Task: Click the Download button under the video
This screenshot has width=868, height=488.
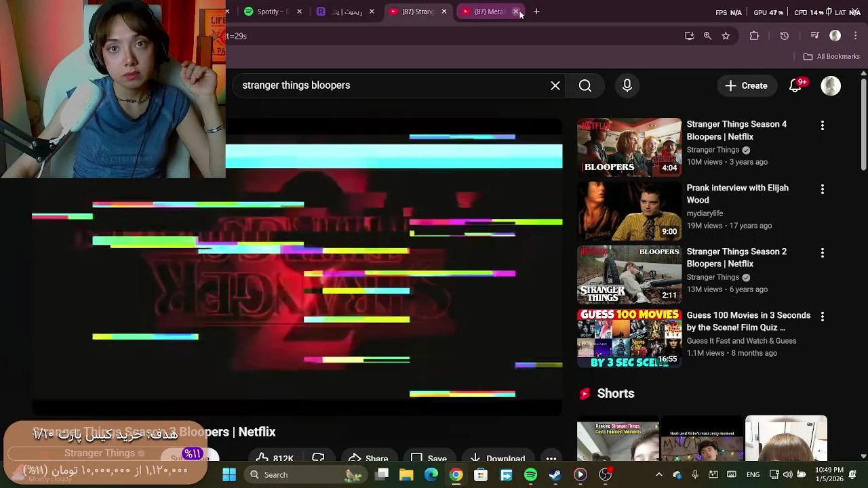Action: point(498,459)
